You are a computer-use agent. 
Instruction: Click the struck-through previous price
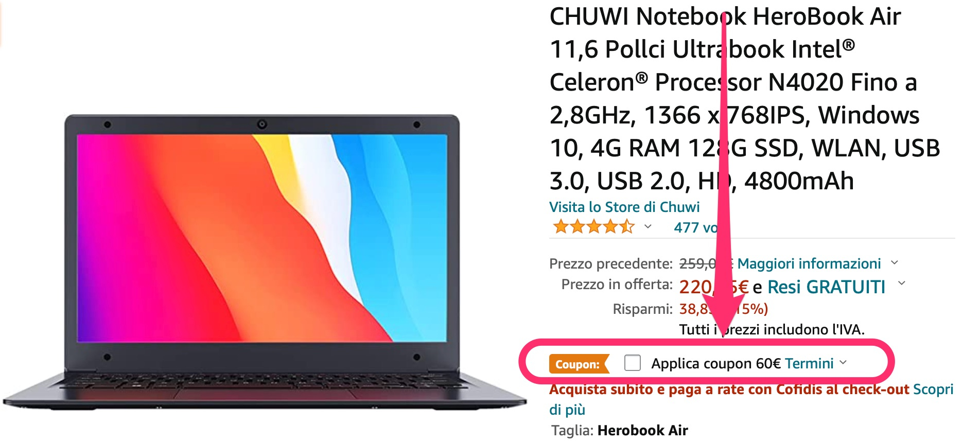tap(706, 263)
